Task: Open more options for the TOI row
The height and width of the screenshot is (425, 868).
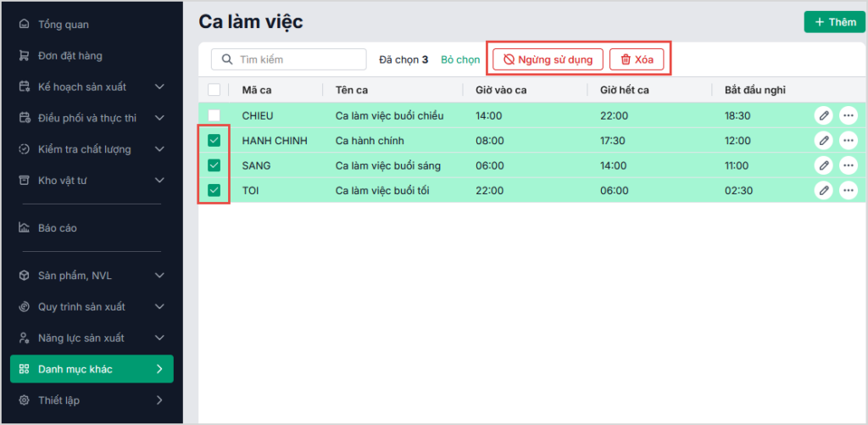Action: (848, 190)
